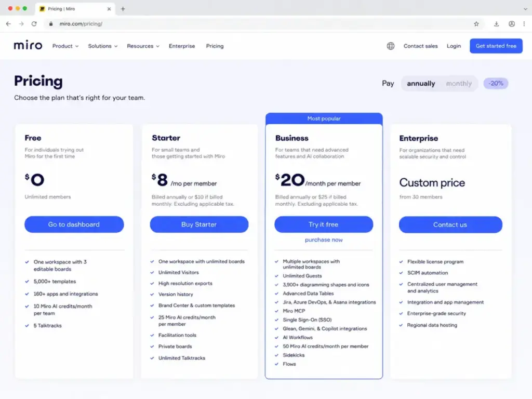The width and height of the screenshot is (532, 399).
Task: Click the -20% discount badge
Action: [x=496, y=84]
